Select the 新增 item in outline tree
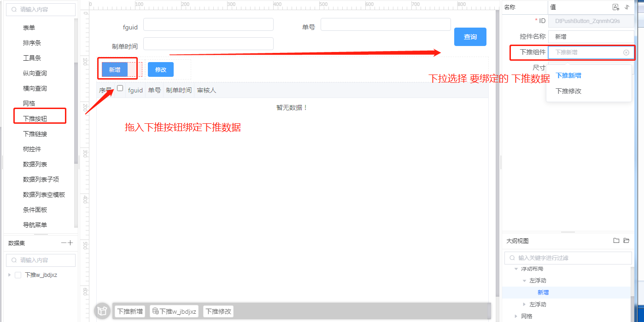Image resolution: width=644 pixels, height=322 pixels. [x=543, y=293]
